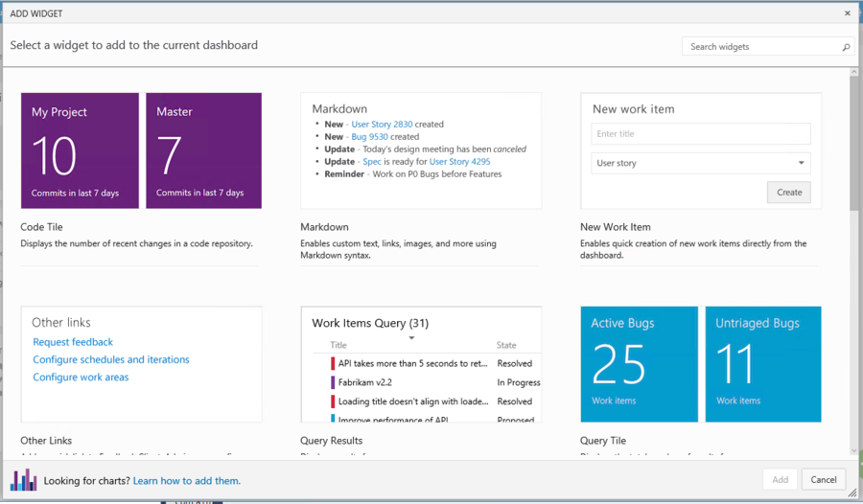Click the Title column header
This screenshot has height=504, width=863.
338,345
